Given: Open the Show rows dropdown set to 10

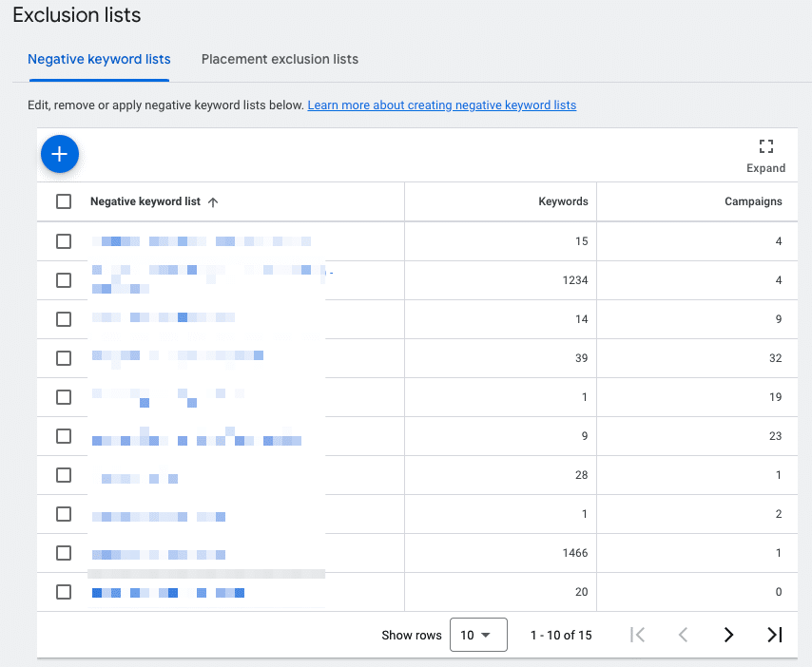Looking at the screenshot, I should [478, 635].
